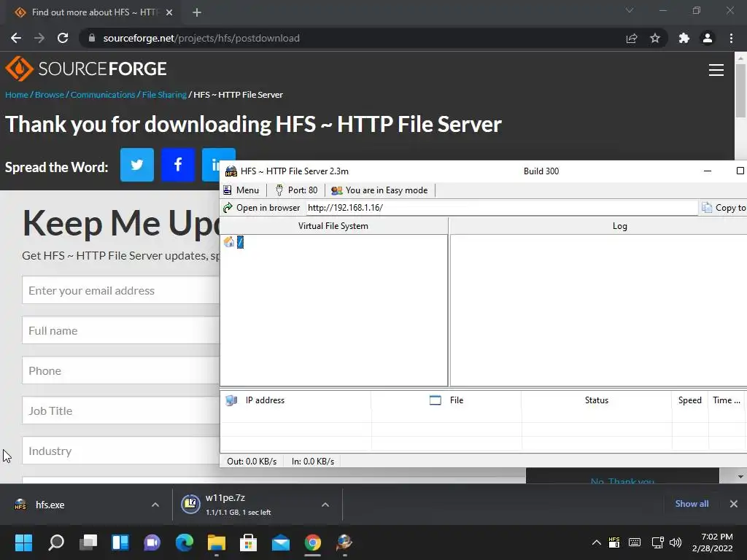Click the Enter your email address field
Viewport: 747px width, 560px height.
121,290
